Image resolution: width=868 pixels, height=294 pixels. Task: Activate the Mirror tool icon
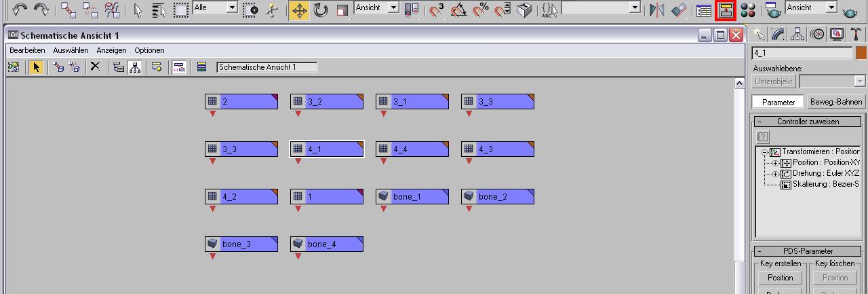656,10
